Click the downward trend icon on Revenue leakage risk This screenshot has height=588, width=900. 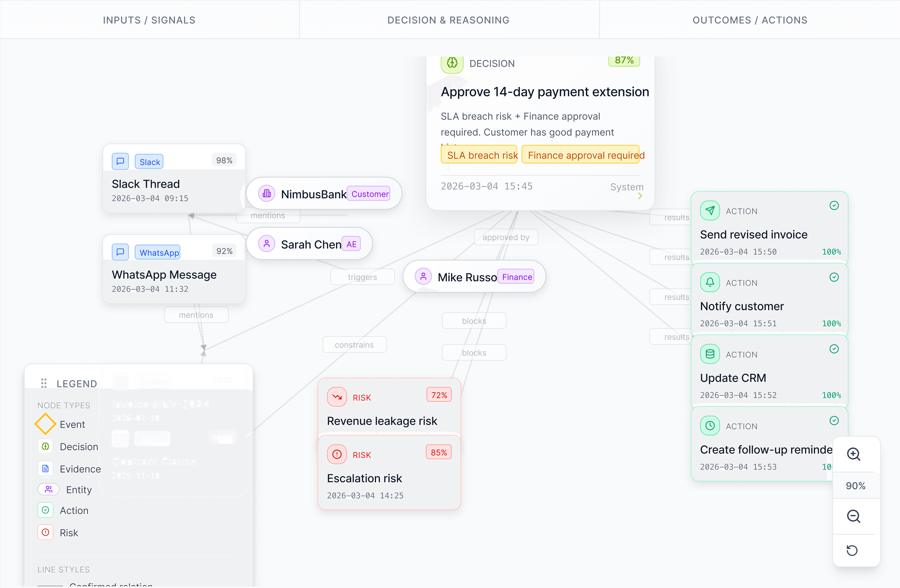337,397
